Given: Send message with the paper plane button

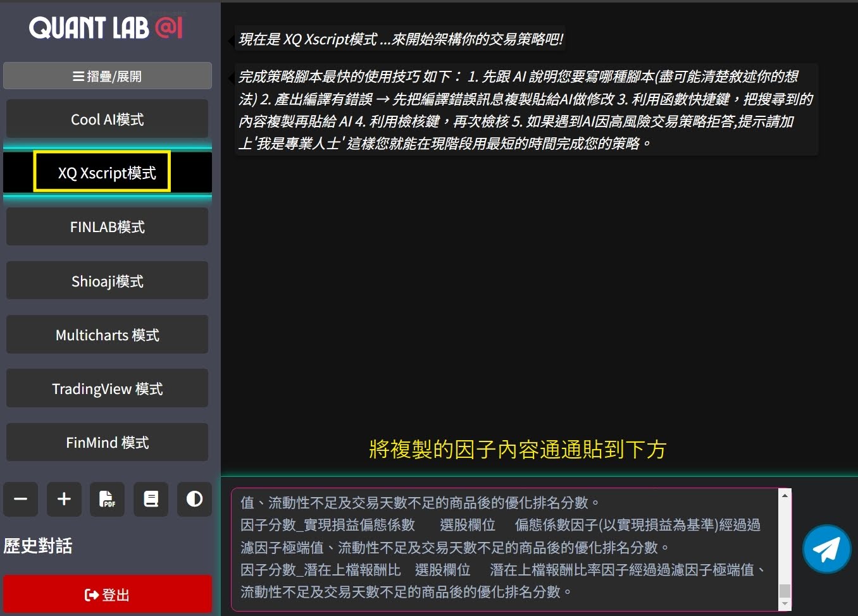Looking at the screenshot, I should tap(826, 549).
